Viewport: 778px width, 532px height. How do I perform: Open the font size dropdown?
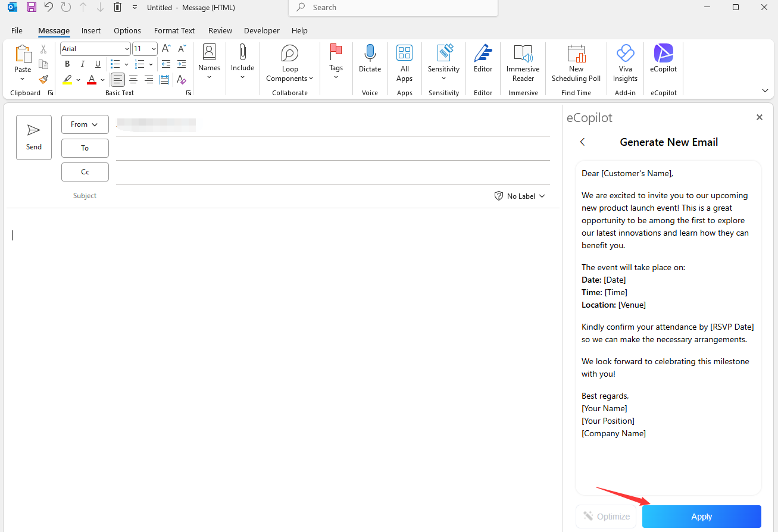pyautogui.click(x=154, y=48)
